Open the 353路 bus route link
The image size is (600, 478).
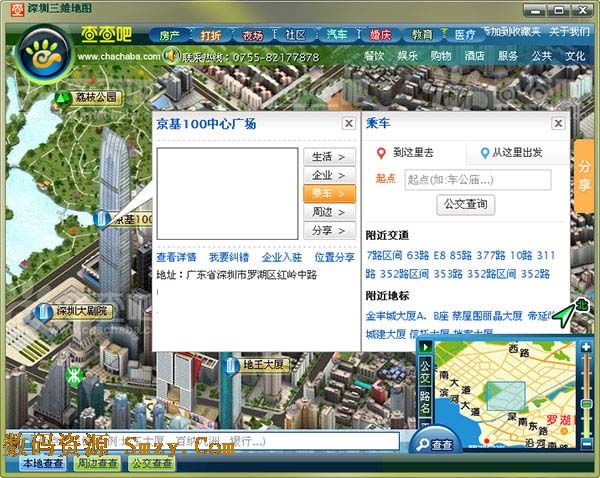448,274
